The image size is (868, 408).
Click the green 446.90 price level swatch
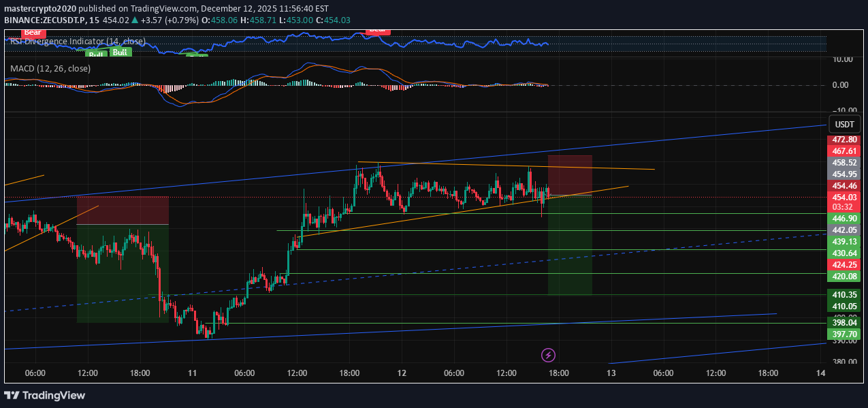pos(844,218)
